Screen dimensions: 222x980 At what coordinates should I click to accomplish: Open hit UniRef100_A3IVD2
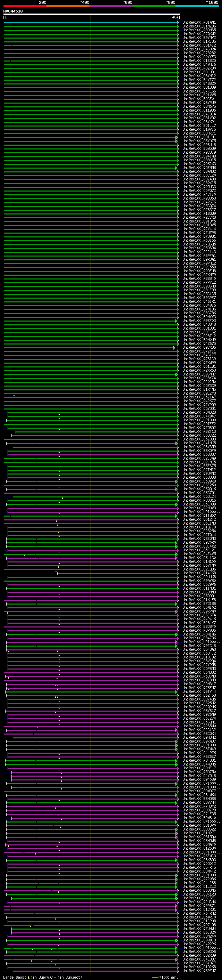pos(199,118)
